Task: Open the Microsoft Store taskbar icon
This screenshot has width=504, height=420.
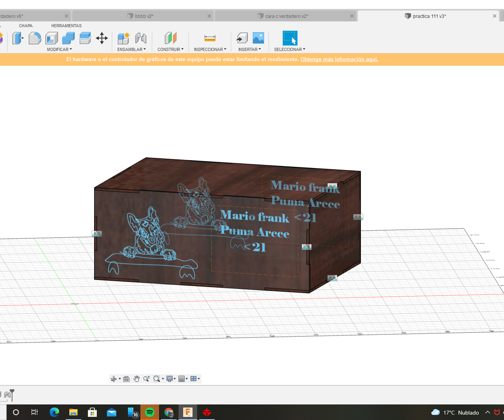Action: pyautogui.click(x=93, y=412)
